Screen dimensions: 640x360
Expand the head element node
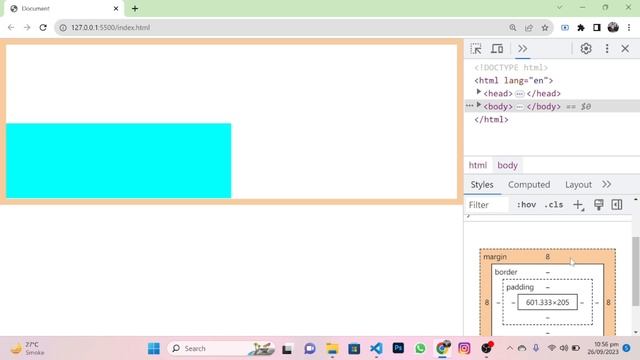(479, 92)
